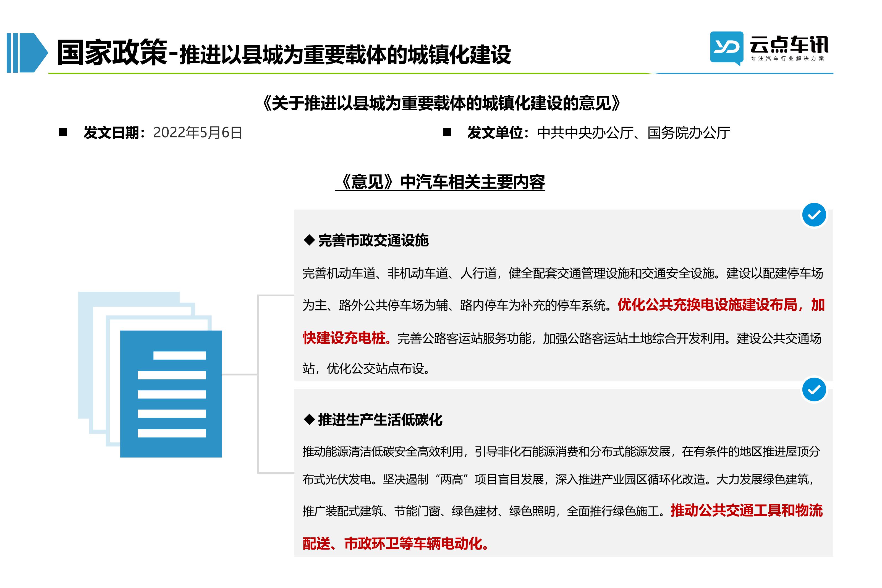Screen dimensions: 882x588
Task: Click the line starting 推动能源清洁低碳安全高效利用
Action: click(561, 451)
